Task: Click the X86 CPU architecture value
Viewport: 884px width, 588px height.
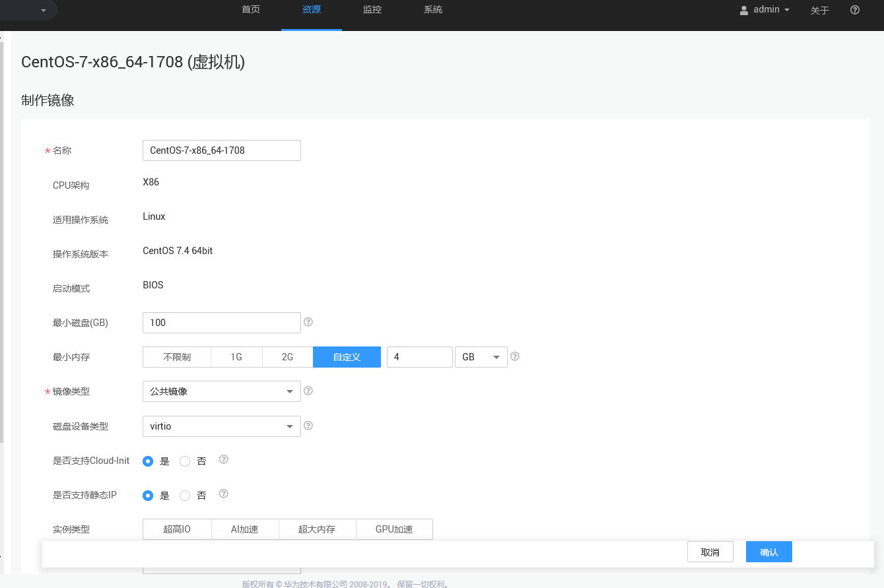Action: point(151,182)
